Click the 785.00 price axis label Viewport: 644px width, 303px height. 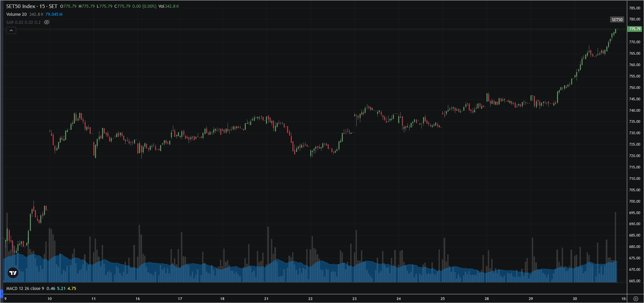635,8
